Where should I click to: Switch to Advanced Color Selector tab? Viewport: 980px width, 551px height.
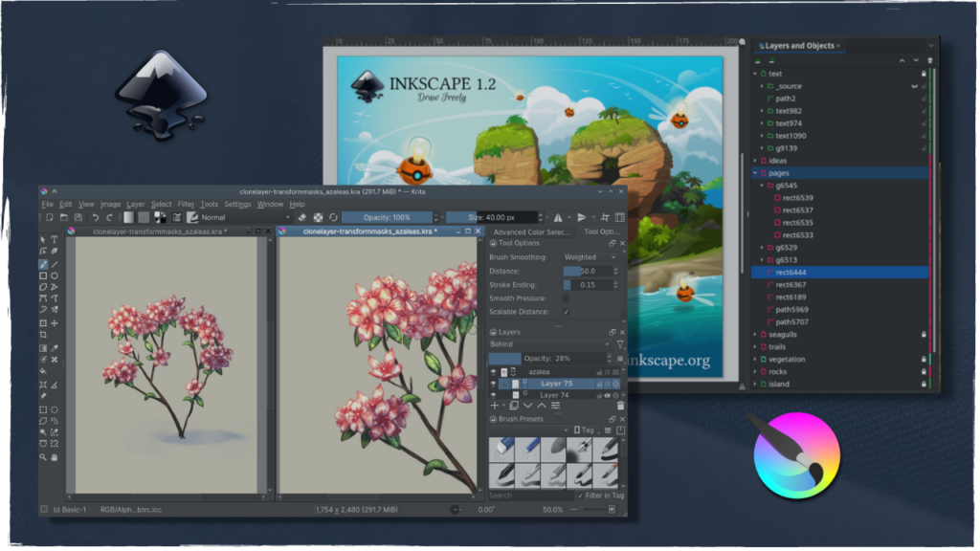(x=532, y=231)
